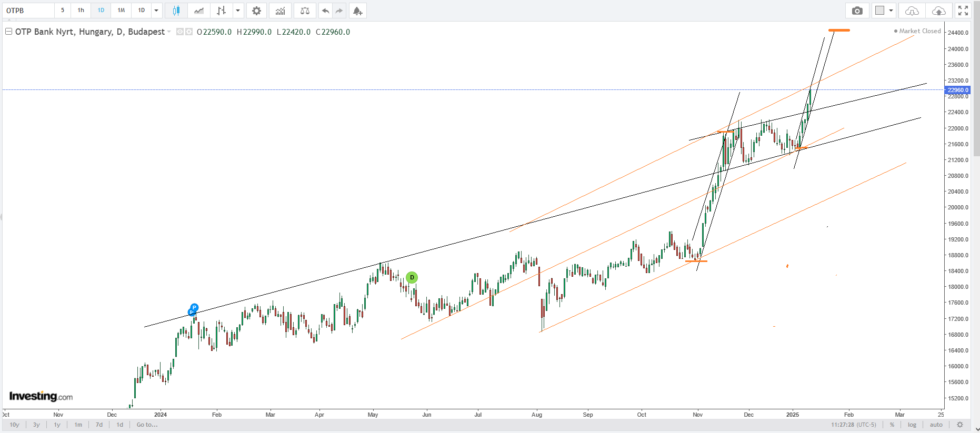The height and width of the screenshot is (433, 980).
Task: Load a saved chart layout from the cloud
Action: pyautogui.click(x=912, y=11)
